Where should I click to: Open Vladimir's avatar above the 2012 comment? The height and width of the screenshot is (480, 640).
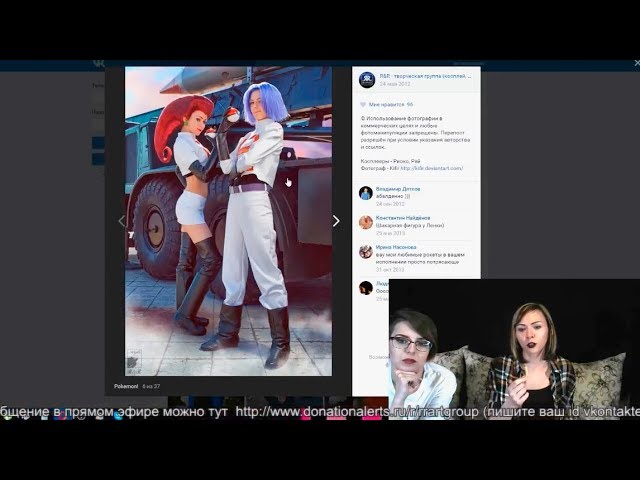coord(366,193)
